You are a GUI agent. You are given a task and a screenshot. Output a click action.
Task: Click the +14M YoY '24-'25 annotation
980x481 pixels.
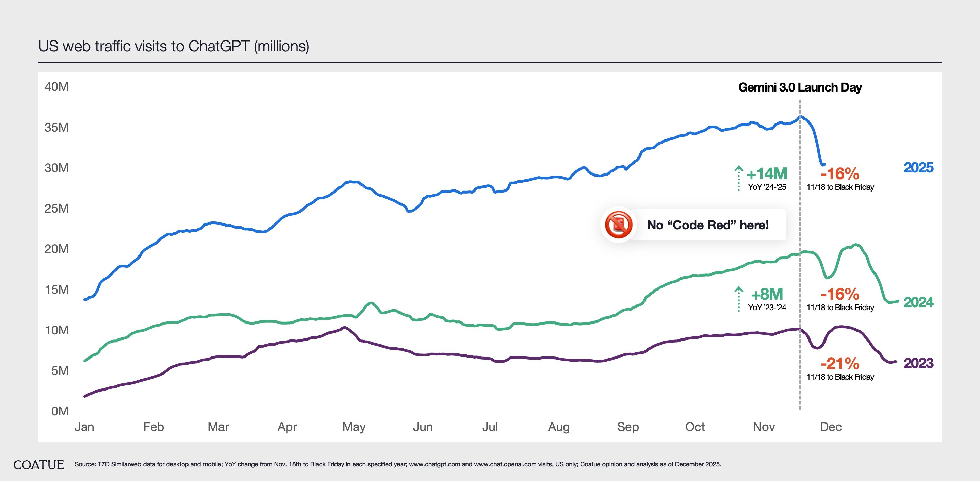point(767,174)
